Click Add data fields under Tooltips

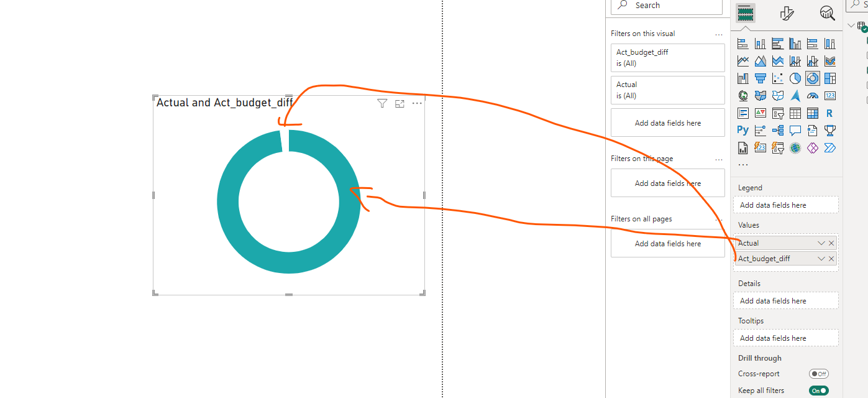pos(786,338)
